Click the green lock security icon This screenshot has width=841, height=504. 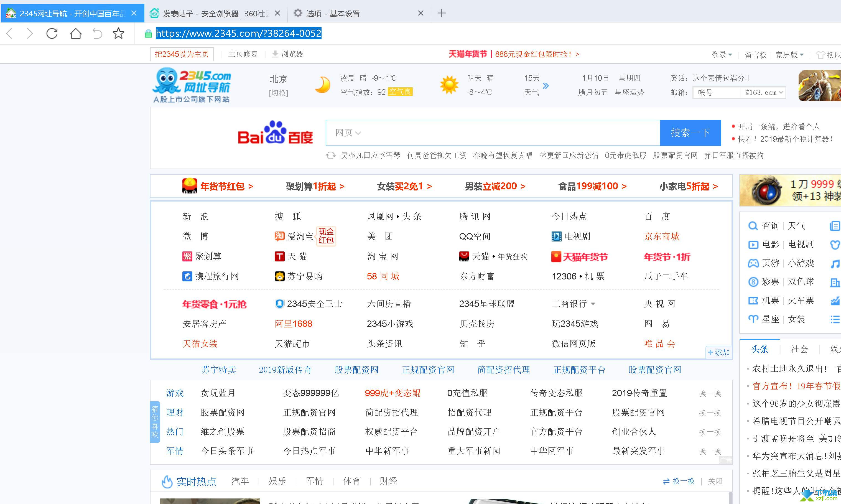[x=148, y=34]
